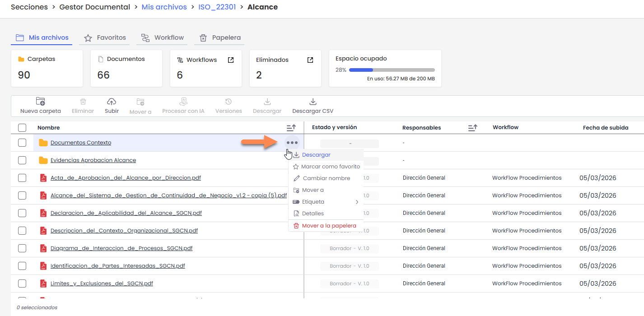This screenshot has width=644, height=316.
Task: Check the box for Documentos Contexto folder
Action: tap(22, 143)
